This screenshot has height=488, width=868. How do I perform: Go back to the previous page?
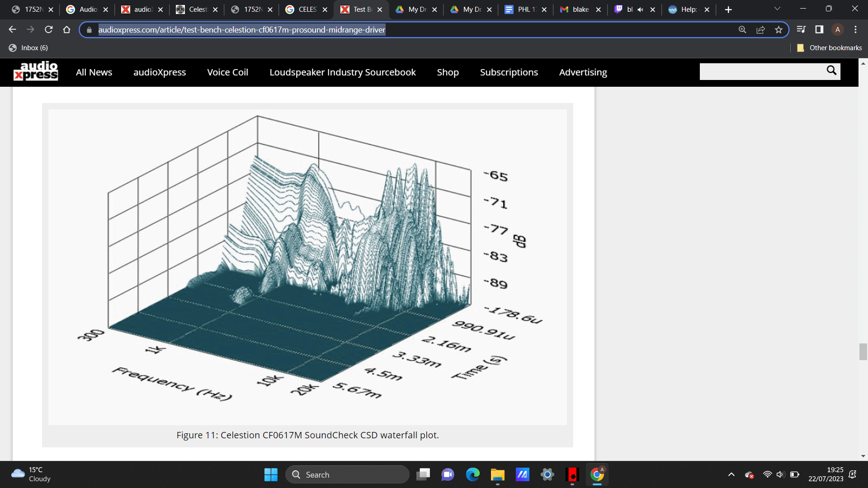click(x=12, y=29)
